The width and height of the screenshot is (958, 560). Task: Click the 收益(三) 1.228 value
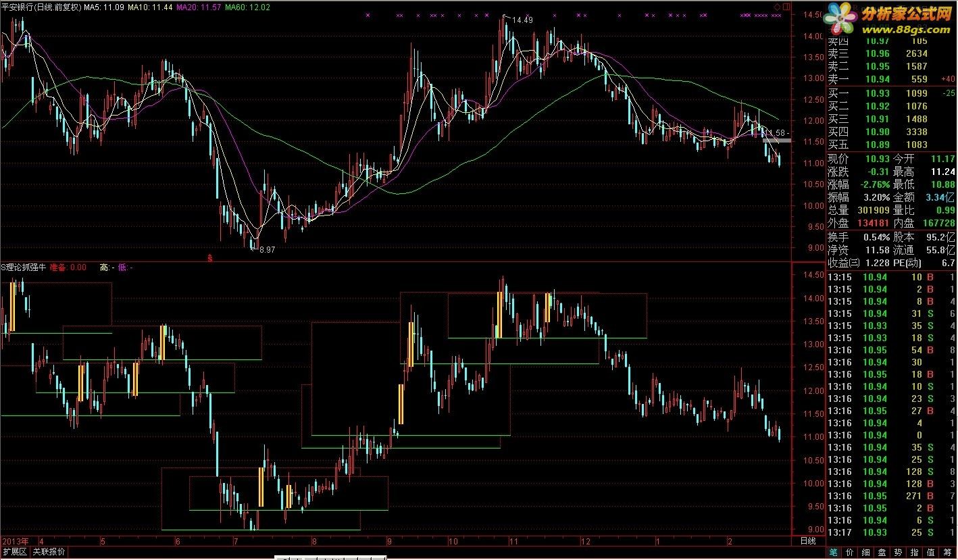point(878,263)
